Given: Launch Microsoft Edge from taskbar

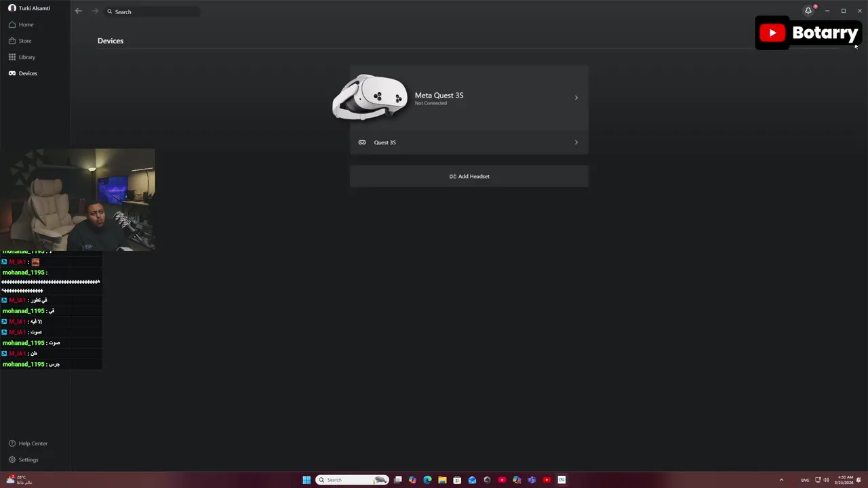Looking at the screenshot, I should 427,480.
